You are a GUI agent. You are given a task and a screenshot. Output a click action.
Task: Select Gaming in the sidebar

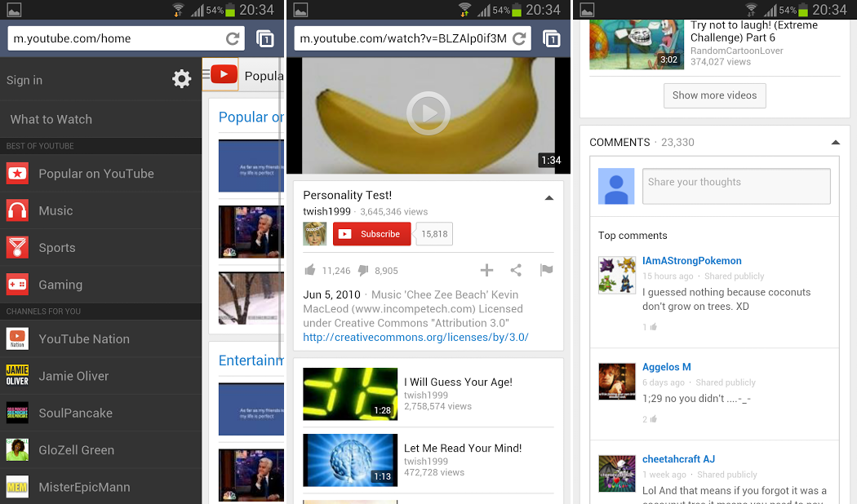tap(60, 285)
